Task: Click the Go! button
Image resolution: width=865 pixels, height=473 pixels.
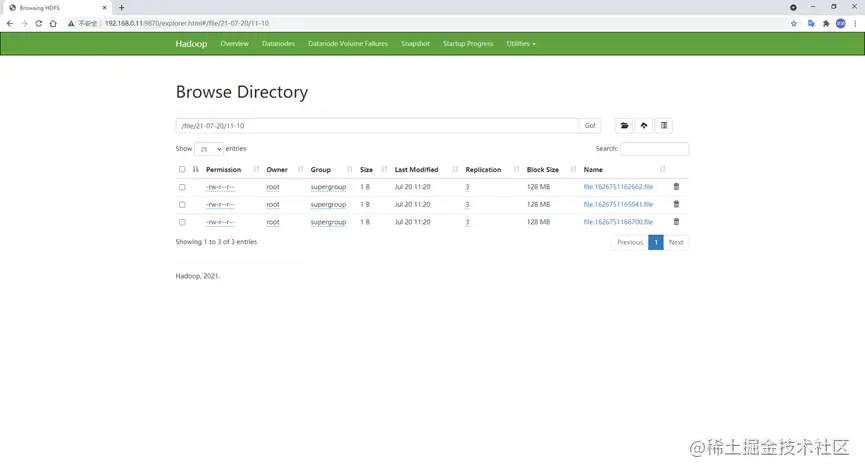Action: point(590,126)
